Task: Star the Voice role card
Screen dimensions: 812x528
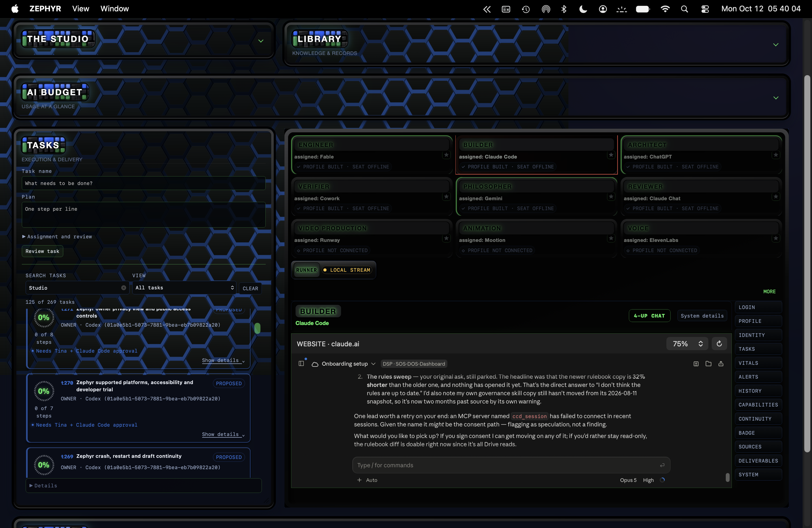Action: coord(776,238)
